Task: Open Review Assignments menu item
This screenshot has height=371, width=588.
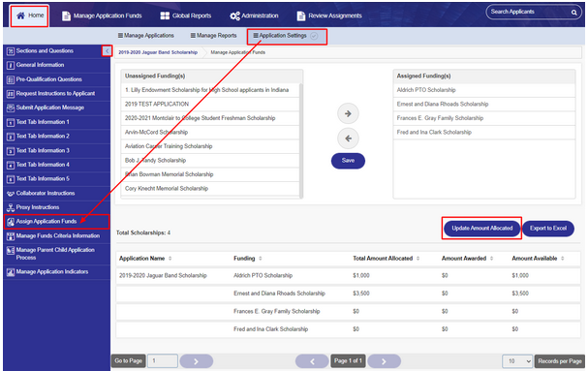Action: 329,15
